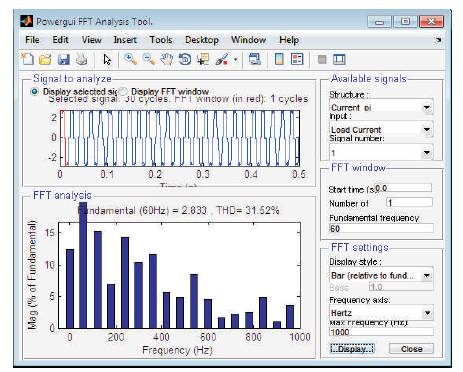Click the New Figure toolbar icon
Screen dimensions: 463x372
click(x=27, y=59)
